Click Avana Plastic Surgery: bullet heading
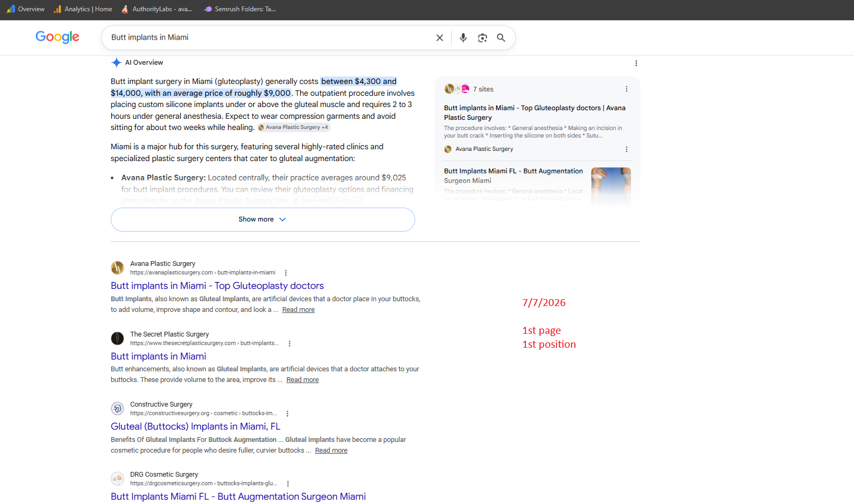The width and height of the screenshot is (854, 504). (x=163, y=178)
